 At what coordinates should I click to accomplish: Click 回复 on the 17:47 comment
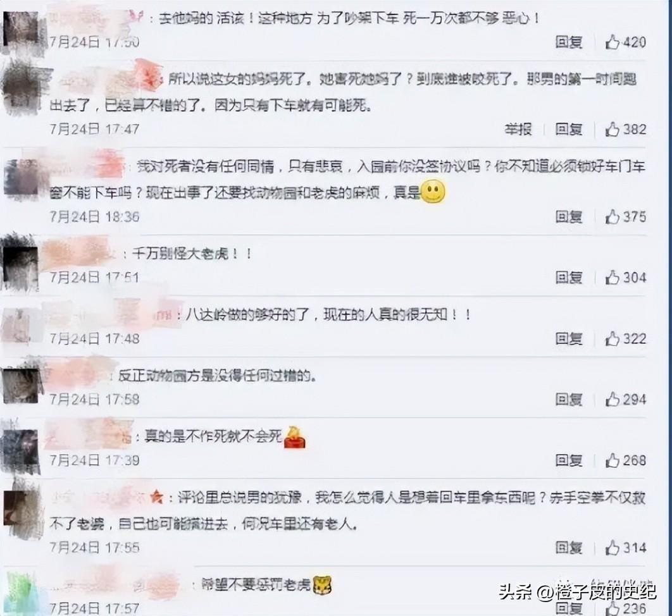pos(569,129)
